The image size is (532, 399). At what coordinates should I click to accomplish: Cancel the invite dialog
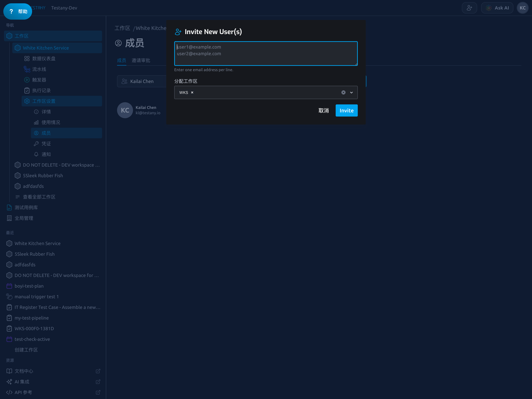(324, 110)
